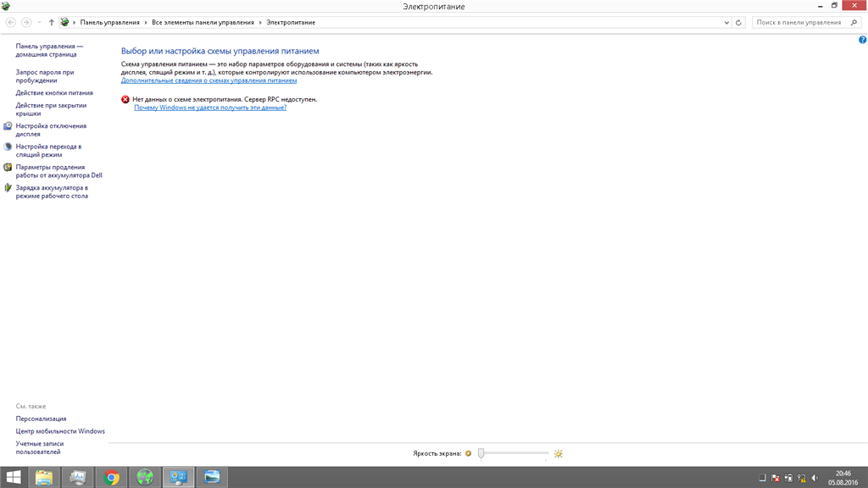868x488 pixels.
Task: Select Control Panel taskbar button
Action: pos(178,477)
